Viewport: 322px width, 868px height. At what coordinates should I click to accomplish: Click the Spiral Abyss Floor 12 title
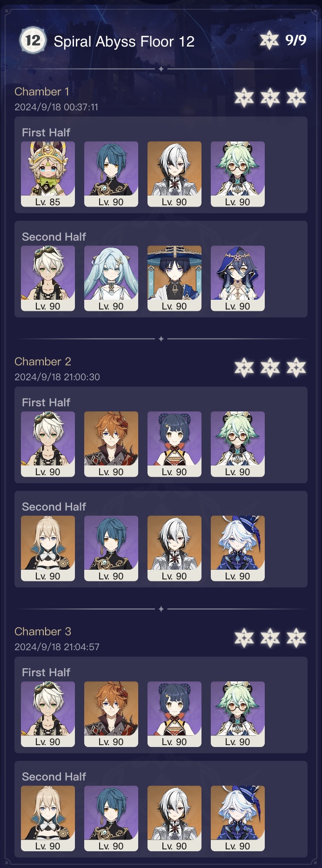click(124, 41)
